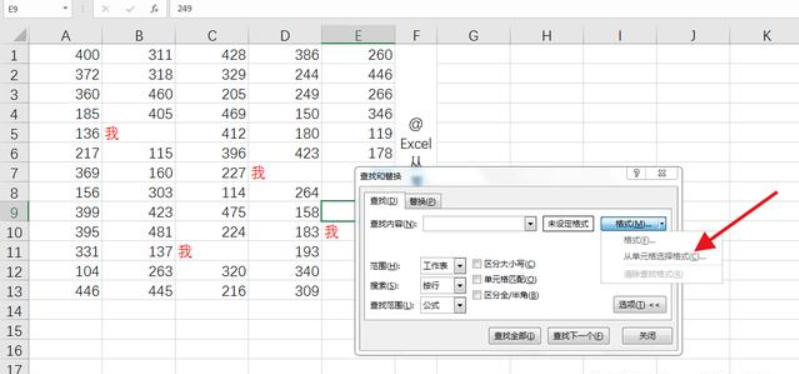Select row 5 header
This screenshot has width=799, height=374.
[14, 133]
